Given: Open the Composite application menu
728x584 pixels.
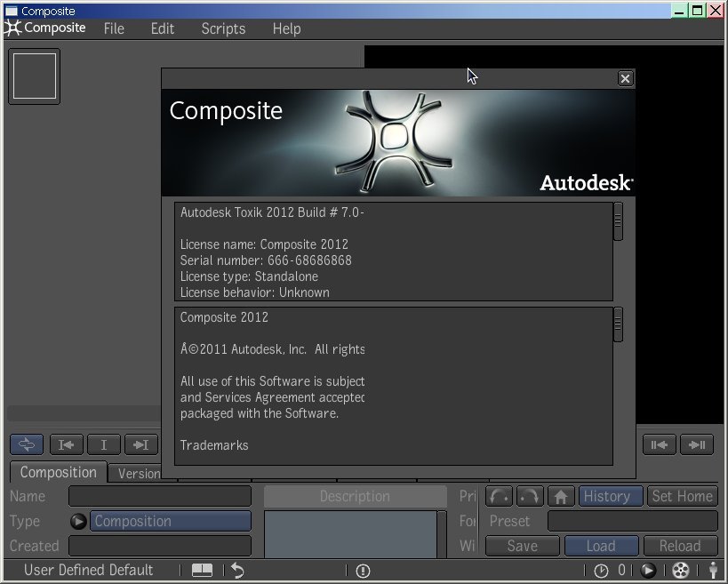Looking at the screenshot, I should click(x=54, y=28).
